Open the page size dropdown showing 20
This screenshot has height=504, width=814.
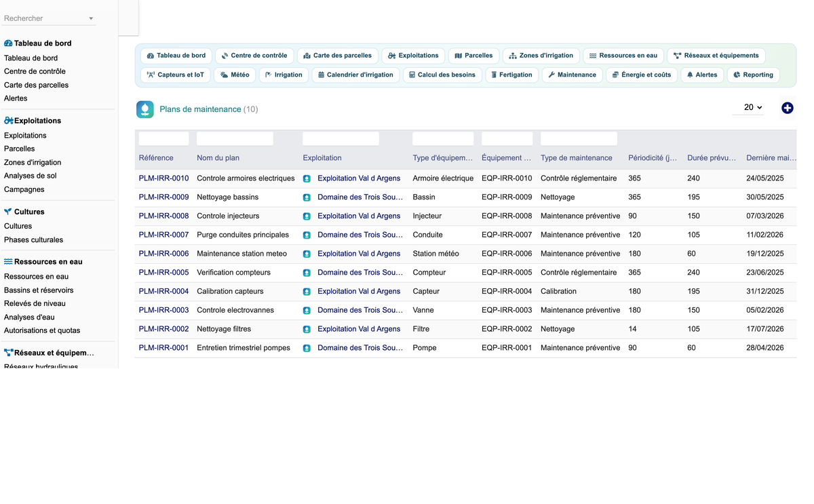[x=748, y=107]
